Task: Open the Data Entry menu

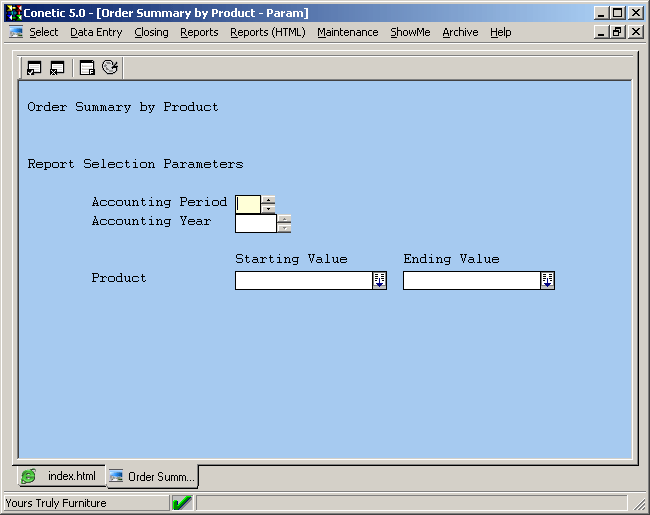Action: 96,32
